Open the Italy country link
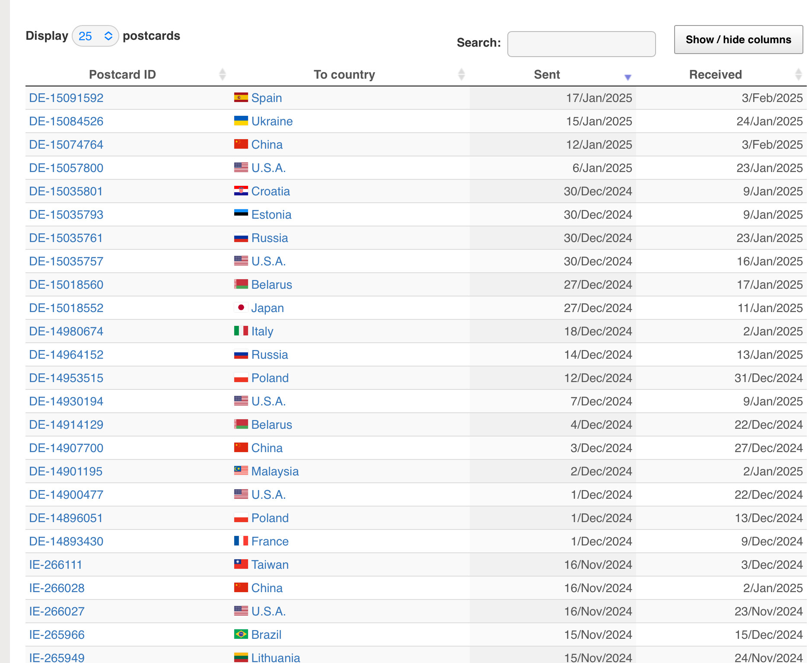Viewport: 812px width, 663px height. tap(262, 331)
